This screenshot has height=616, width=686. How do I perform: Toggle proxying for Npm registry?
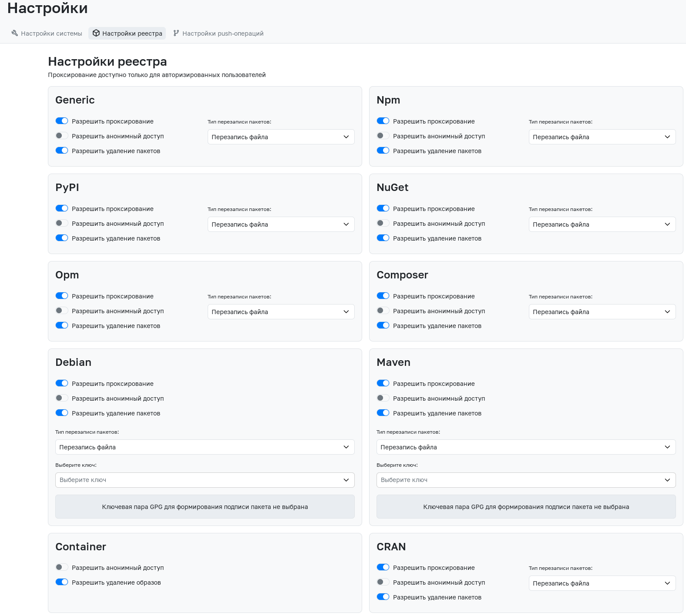click(x=383, y=121)
